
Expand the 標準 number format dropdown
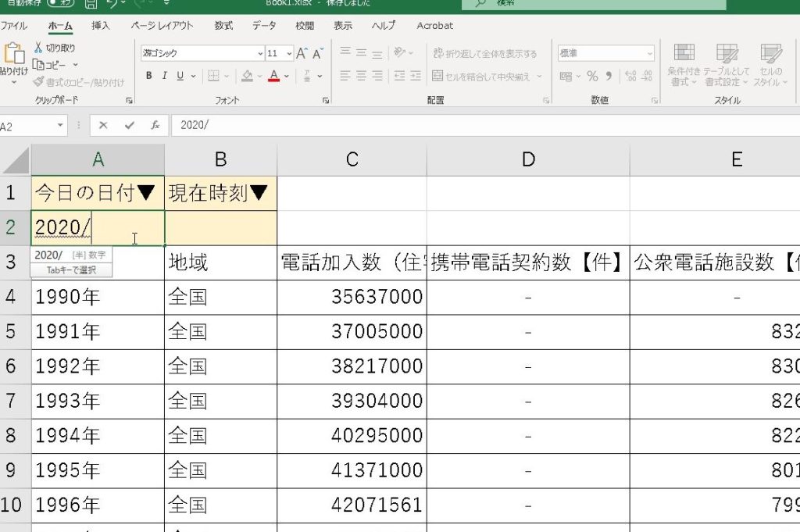(648, 54)
